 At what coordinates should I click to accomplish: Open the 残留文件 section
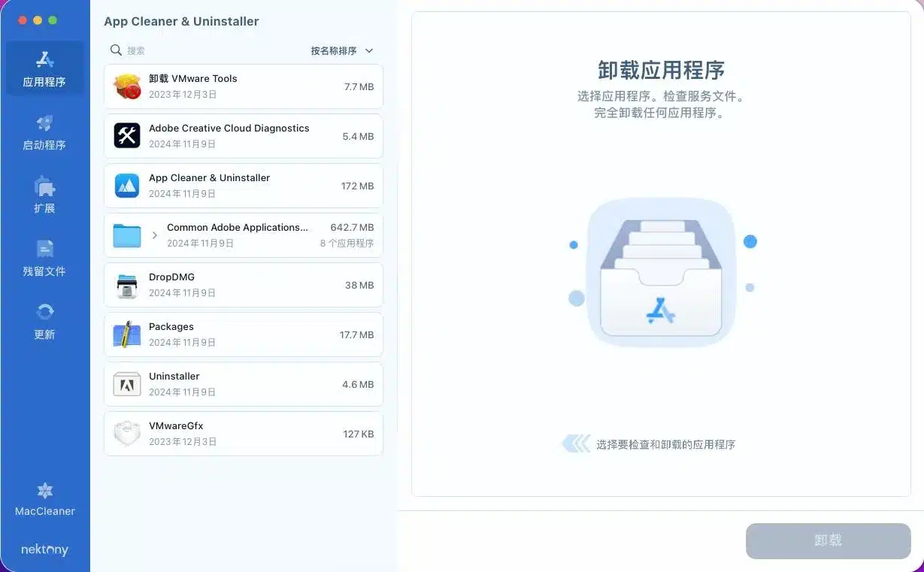point(44,259)
